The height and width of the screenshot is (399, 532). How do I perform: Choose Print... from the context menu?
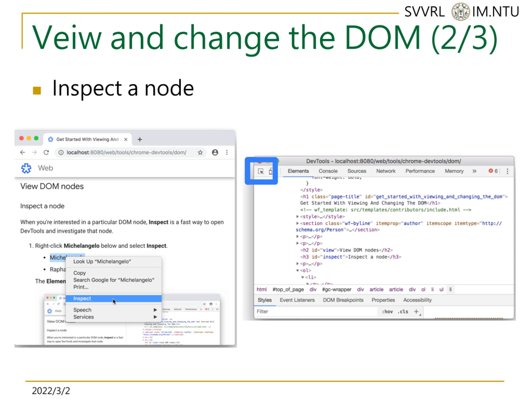114,287
